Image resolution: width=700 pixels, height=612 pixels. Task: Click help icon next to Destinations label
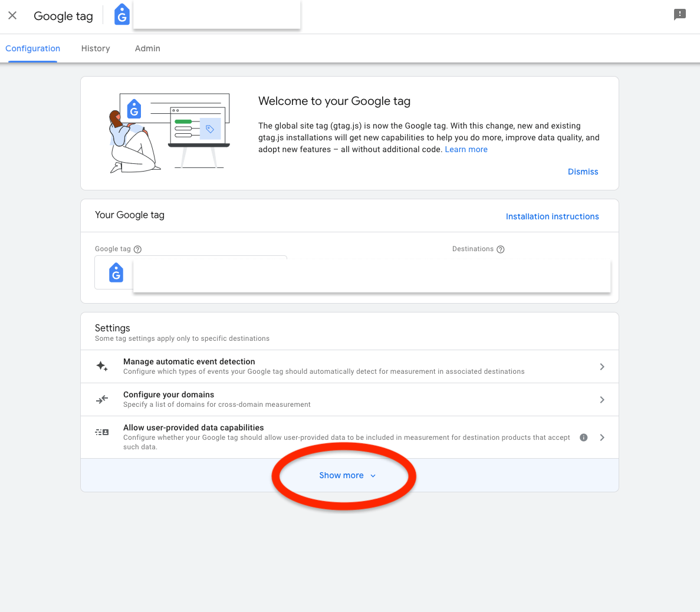(x=501, y=249)
